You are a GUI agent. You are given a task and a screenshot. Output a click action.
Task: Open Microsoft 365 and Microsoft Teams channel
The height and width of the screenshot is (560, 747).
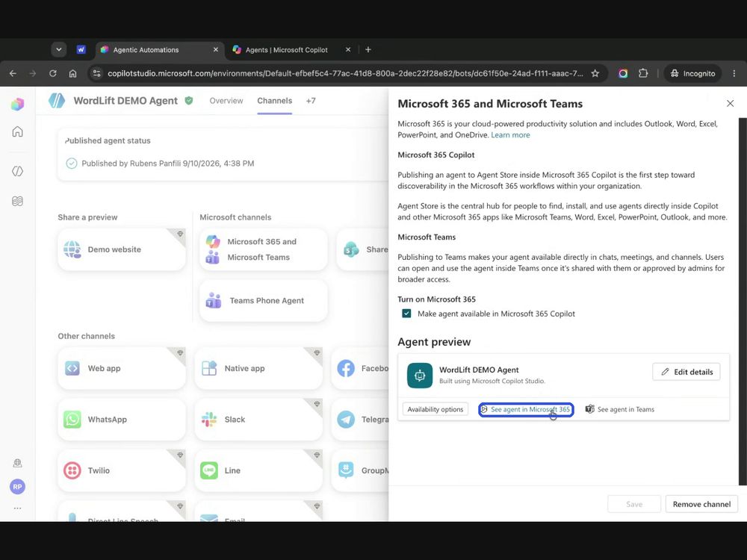pyautogui.click(x=264, y=249)
